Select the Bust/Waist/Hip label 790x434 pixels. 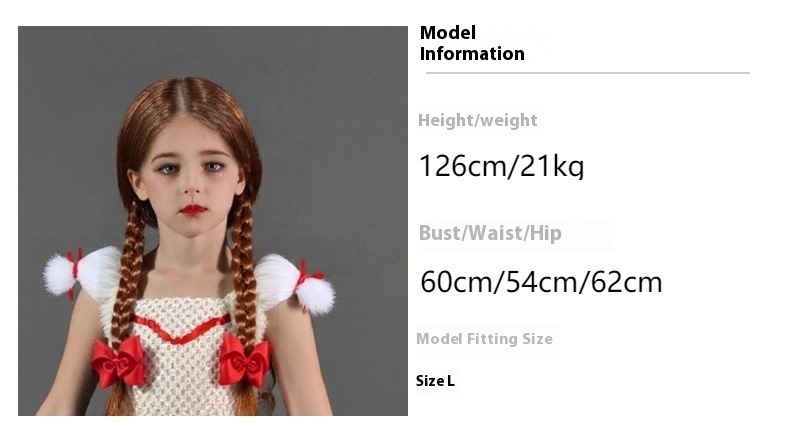pos(490,233)
